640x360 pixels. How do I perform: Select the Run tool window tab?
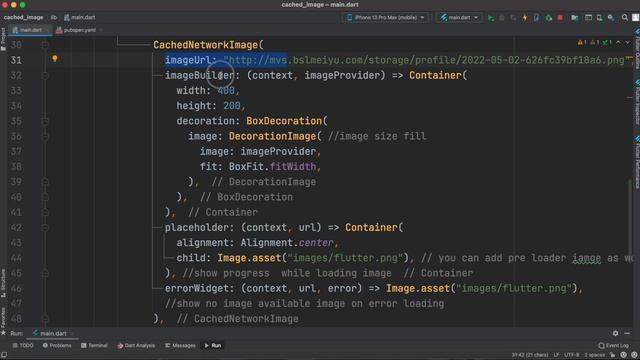click(x=213, y=345)
